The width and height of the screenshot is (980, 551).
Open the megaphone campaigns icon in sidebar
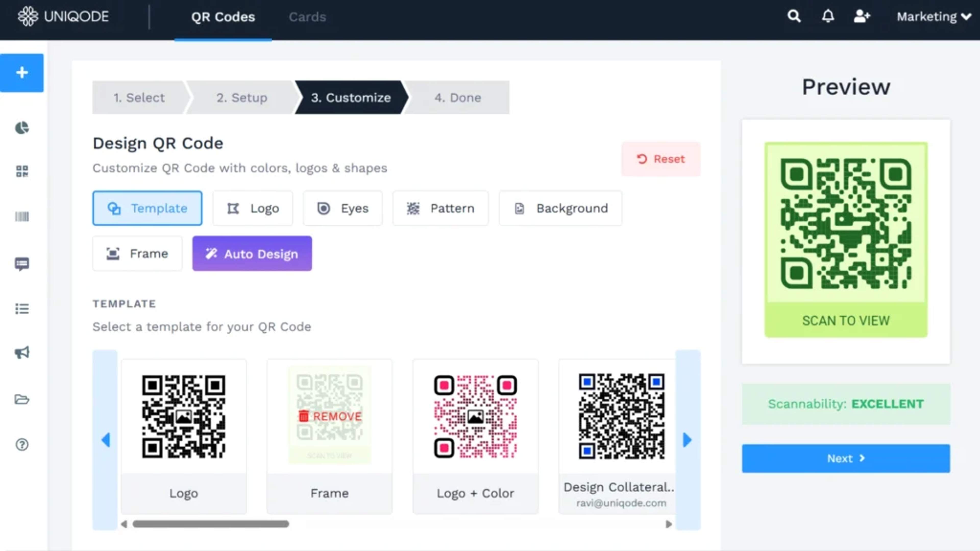22,353
